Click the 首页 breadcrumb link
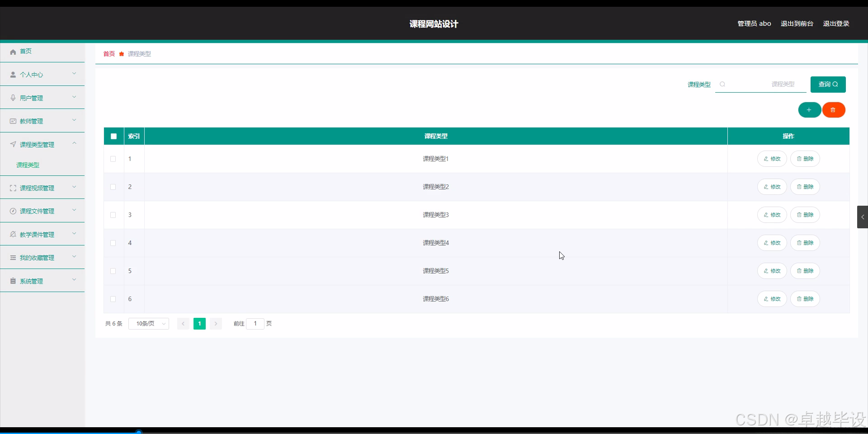Screen dimensions: 868x434 pos(109,54)
